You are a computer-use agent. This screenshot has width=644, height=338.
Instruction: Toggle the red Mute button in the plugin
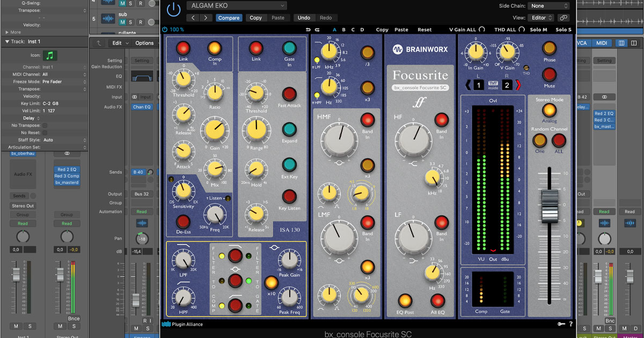pos(549,74)
